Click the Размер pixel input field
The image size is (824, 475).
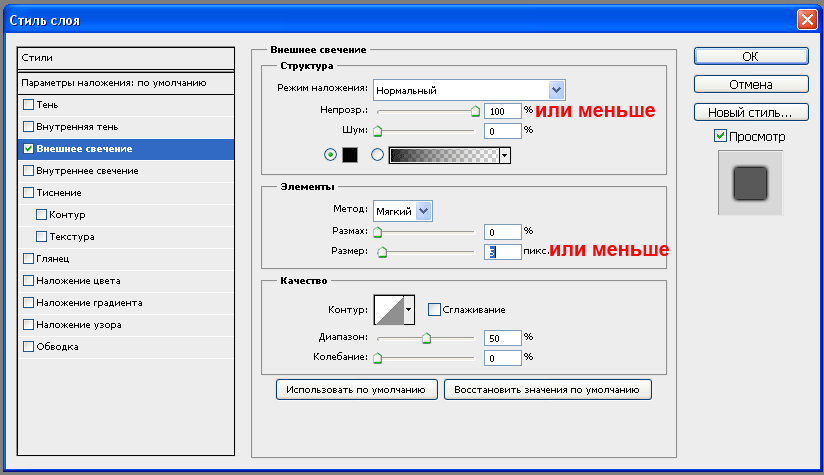(x=503, y=253)
